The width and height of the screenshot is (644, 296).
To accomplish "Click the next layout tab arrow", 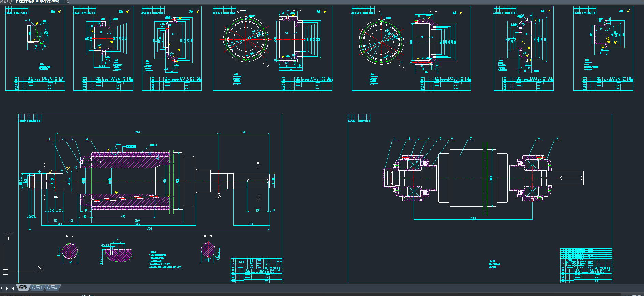I will [x=7, y=288].
